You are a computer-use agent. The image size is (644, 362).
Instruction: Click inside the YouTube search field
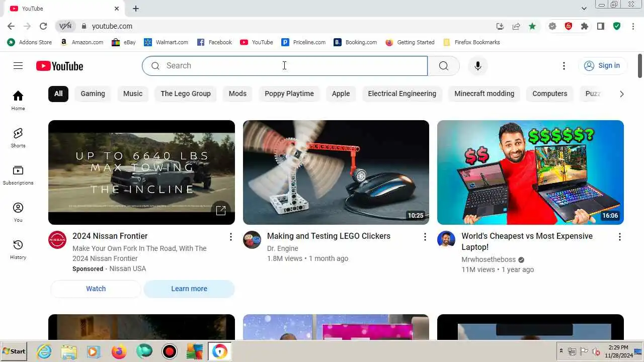(285, 66)
